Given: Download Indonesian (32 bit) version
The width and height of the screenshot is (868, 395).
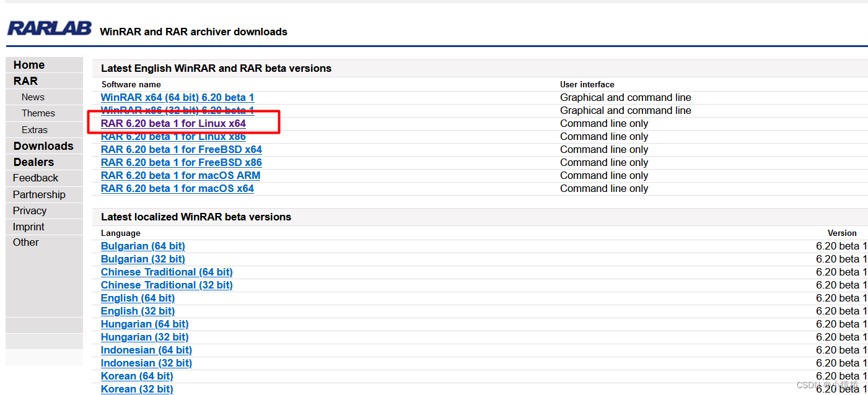Looking at the screenshot, I should pos(147,363).
